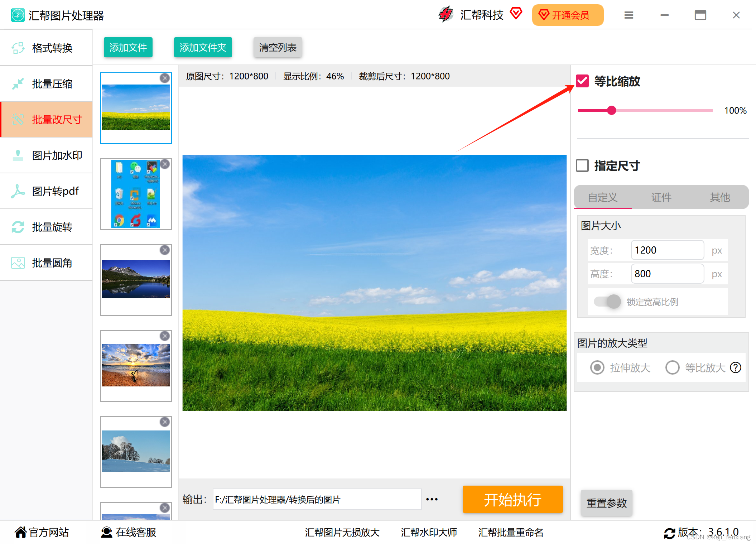The image size is (756, 544).
Task: Click the 格式转换 sidebar icon
Action: [x=18, y=48]
